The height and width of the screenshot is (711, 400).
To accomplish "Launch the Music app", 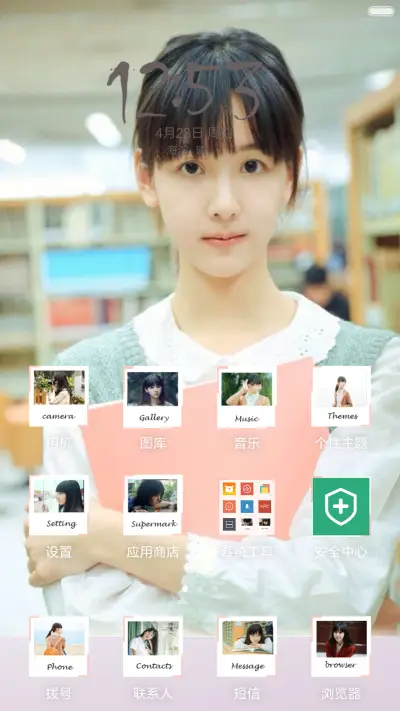I will point(247,397).
